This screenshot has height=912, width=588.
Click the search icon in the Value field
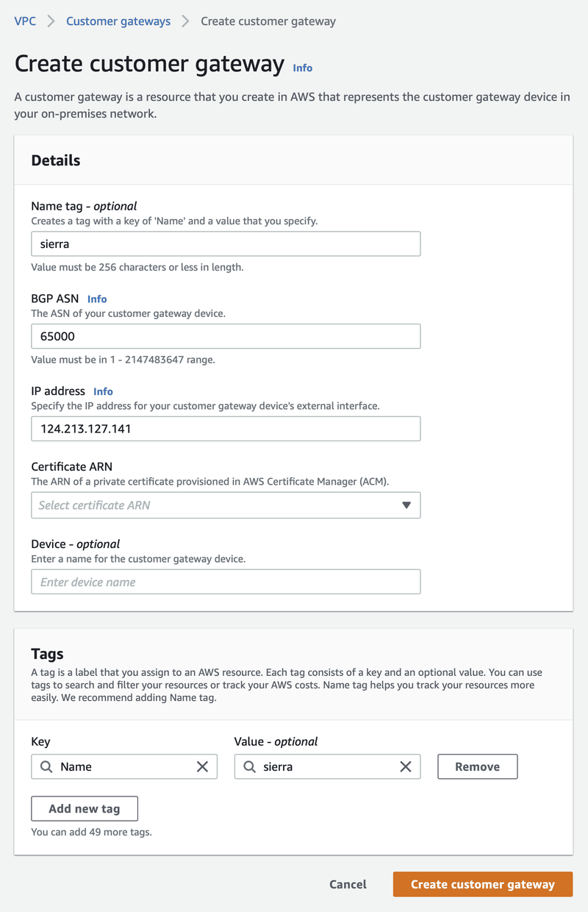(x=249, y=766)
